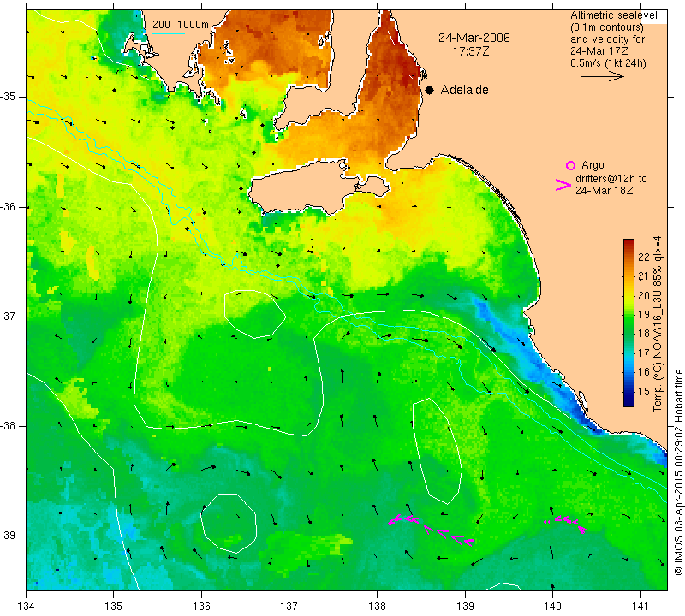Click longitude axis label '140'
Viewport: 685px width, 616px height.
pos(552,606)
